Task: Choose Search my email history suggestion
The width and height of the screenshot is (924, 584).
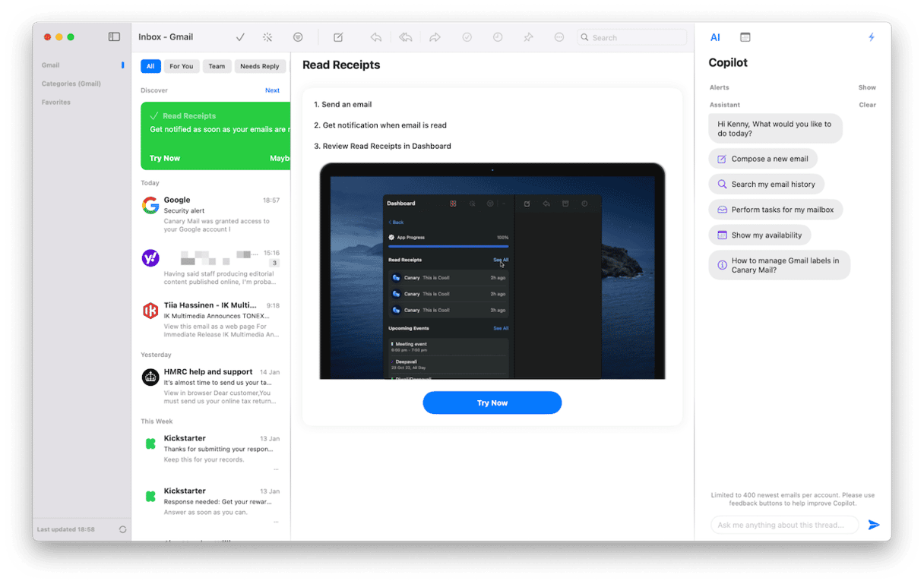Action: (x=766, y=184)
